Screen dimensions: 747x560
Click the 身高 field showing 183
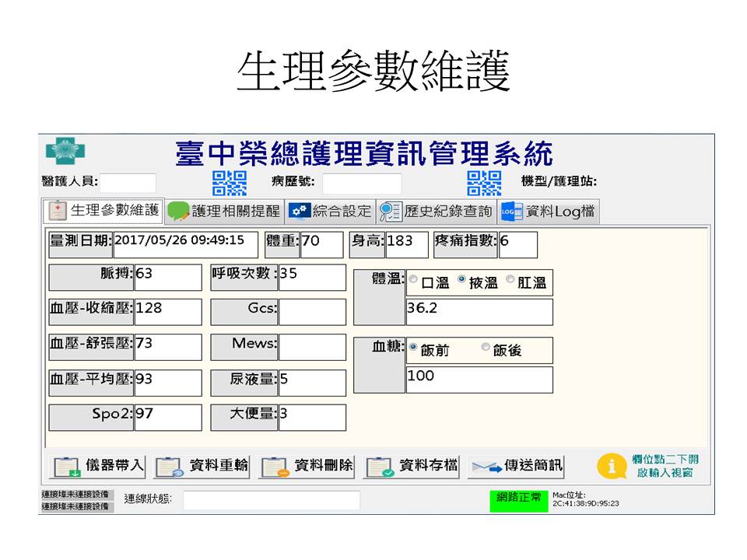click(x=407, y=245)
